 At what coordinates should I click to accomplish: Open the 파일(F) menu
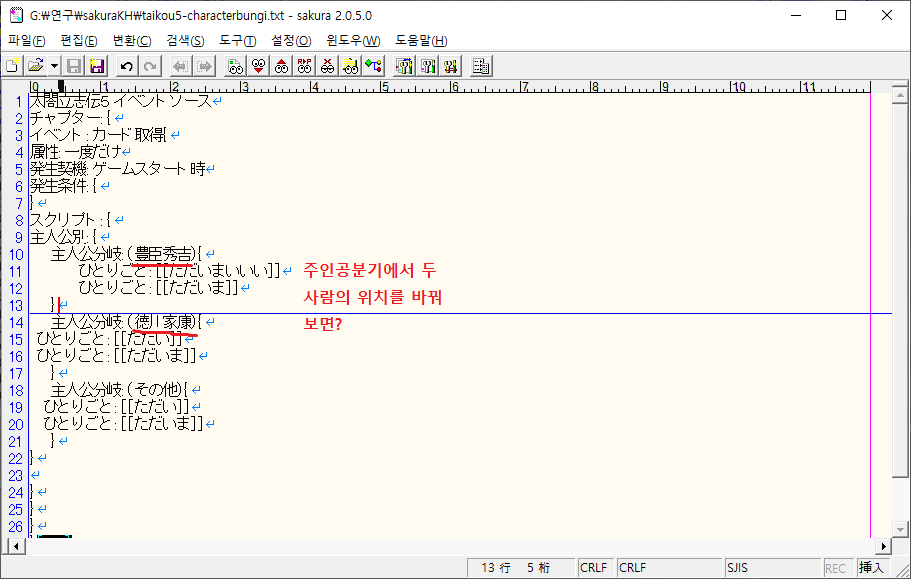tap(27, 41)
